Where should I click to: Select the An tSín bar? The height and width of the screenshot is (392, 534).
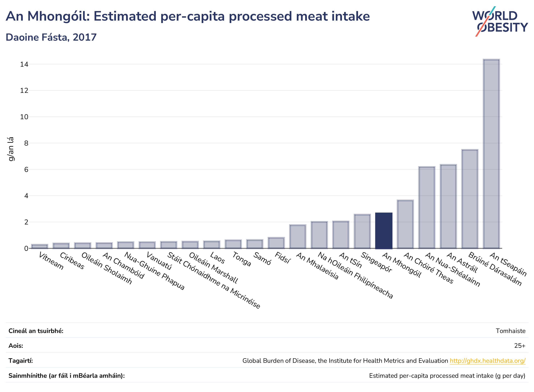click(x=341, y=235)
